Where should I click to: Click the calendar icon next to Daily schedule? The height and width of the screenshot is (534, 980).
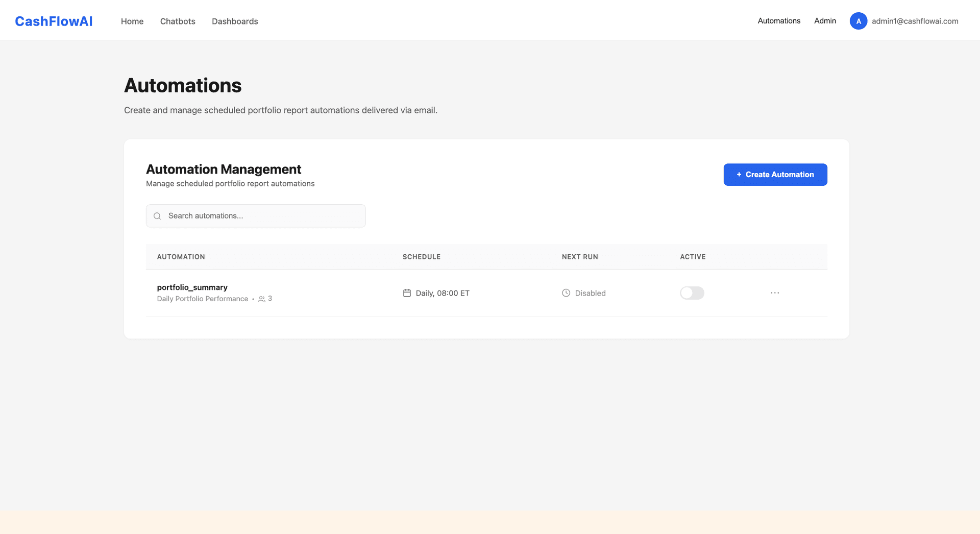pos(407,293)
